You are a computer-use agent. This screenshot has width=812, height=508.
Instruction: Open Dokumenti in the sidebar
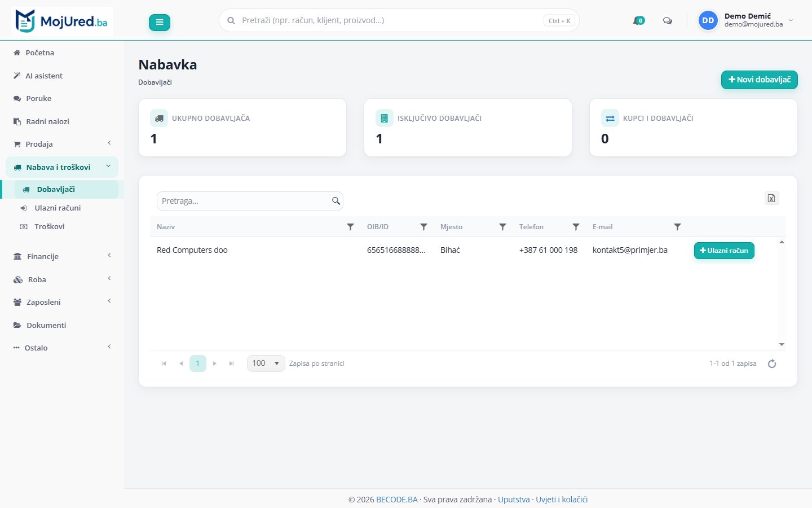[x=62, y=325]
